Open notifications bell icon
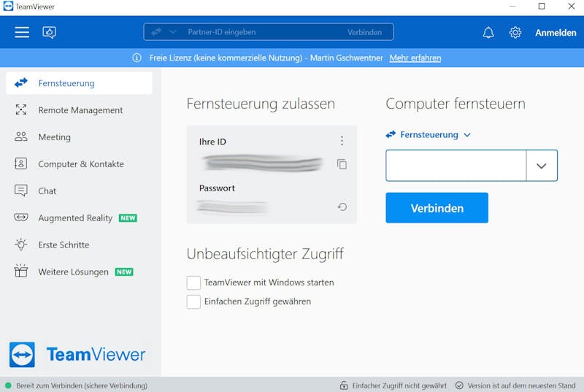The image size is (584, 392). coord(488,32)
